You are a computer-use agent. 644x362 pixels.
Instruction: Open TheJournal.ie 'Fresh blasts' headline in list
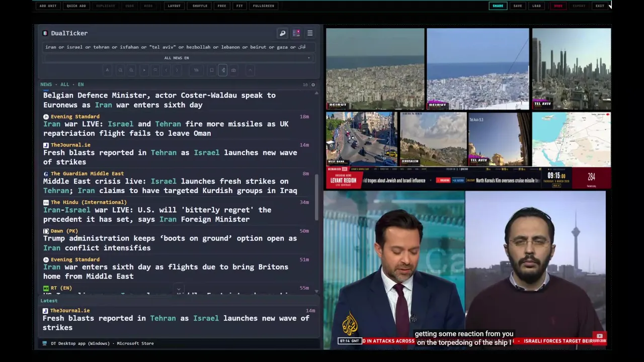170,157
